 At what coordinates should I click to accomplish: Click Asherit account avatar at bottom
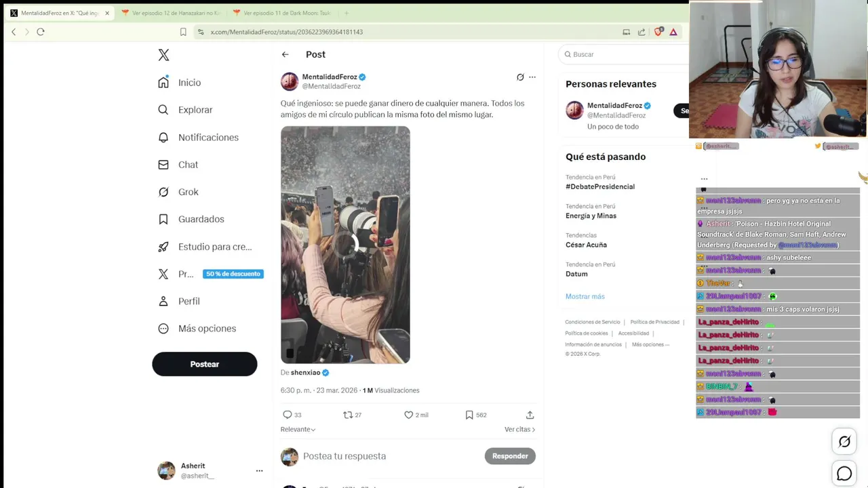166,470
